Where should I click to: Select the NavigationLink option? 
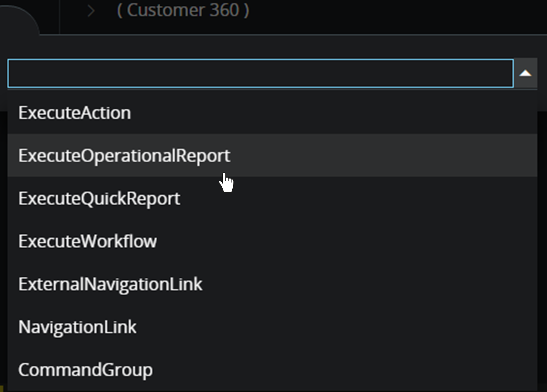coord(77,327)
